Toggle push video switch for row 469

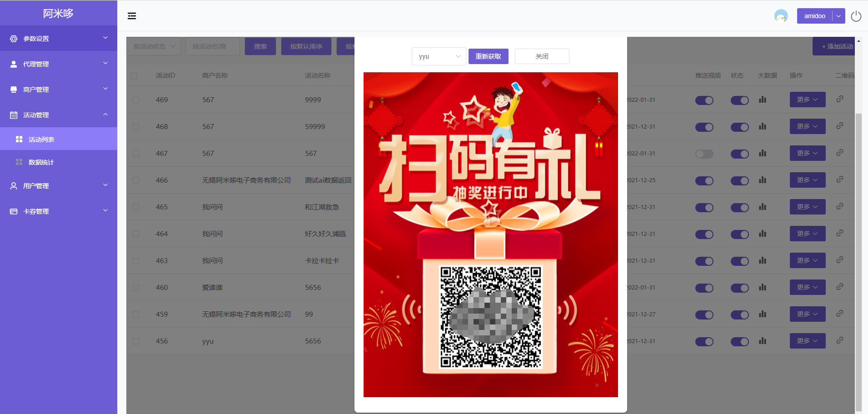tap(704, 100)
